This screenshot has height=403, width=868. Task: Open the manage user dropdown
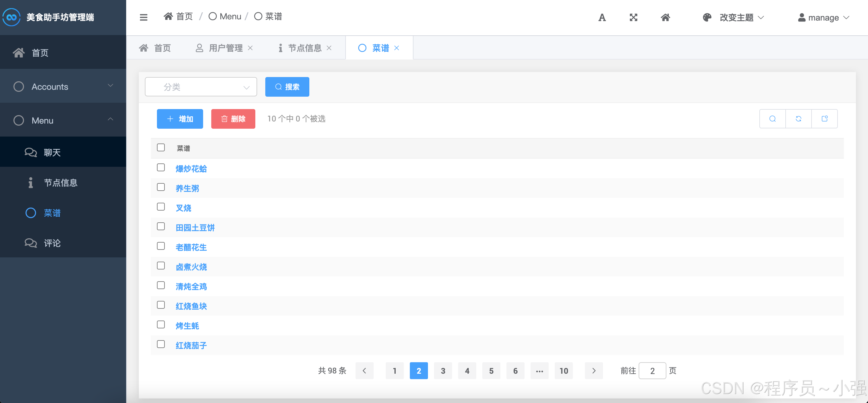[x=823, y=18]
